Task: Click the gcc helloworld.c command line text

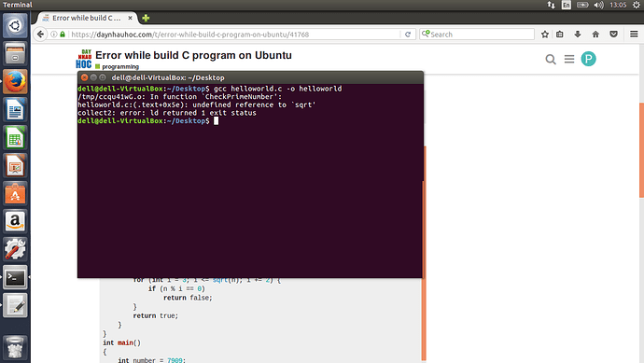Action: [277, 89]
